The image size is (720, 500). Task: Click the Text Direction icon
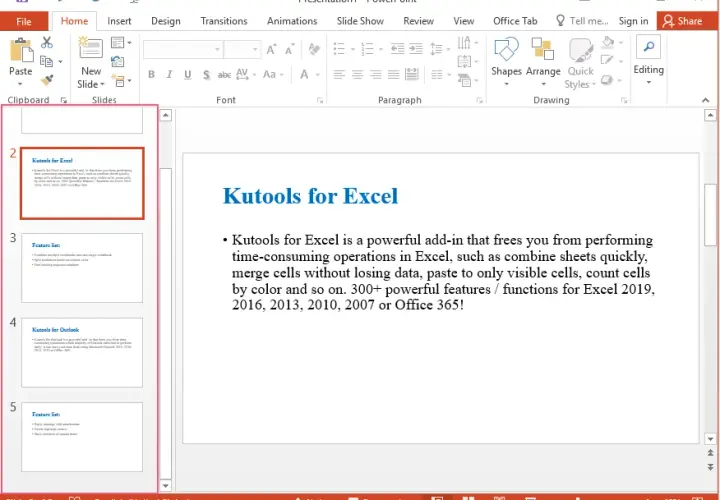pyautogui.click(x=464, y=43)
